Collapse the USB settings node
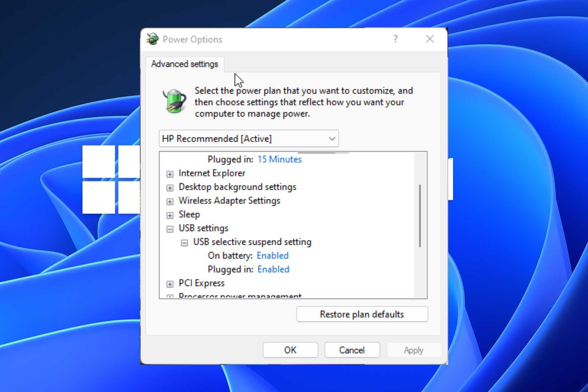 pos(170,229)
